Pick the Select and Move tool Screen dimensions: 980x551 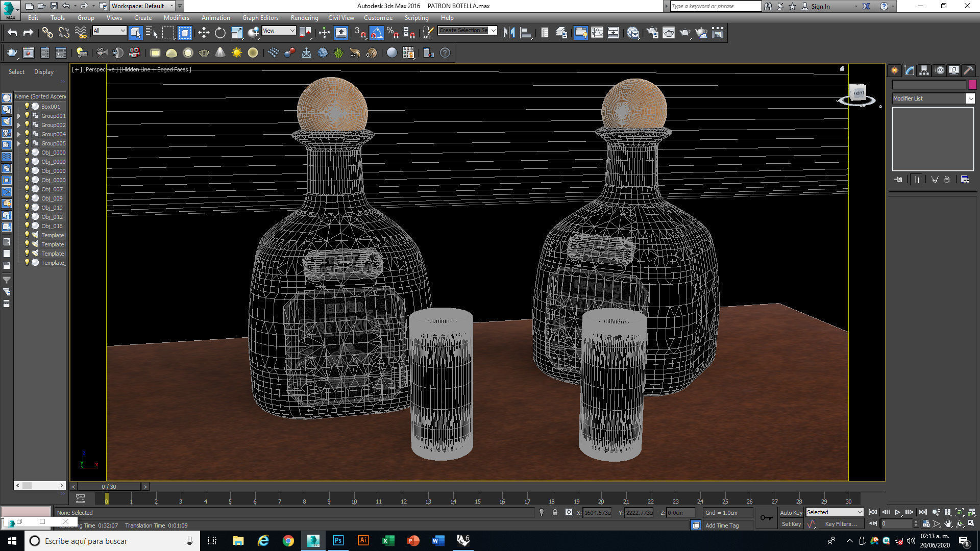pyautogui.click(x=204, y=33)
